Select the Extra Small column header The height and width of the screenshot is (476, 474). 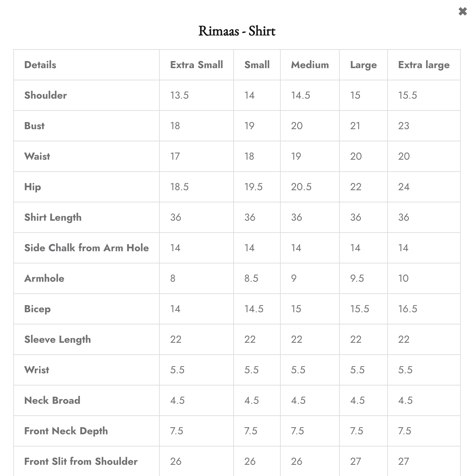click(196, 65)
